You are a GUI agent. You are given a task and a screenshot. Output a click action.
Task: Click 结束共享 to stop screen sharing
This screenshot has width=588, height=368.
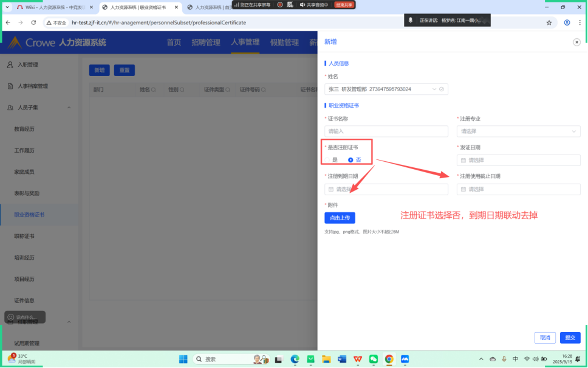click(x=344, y=5)
